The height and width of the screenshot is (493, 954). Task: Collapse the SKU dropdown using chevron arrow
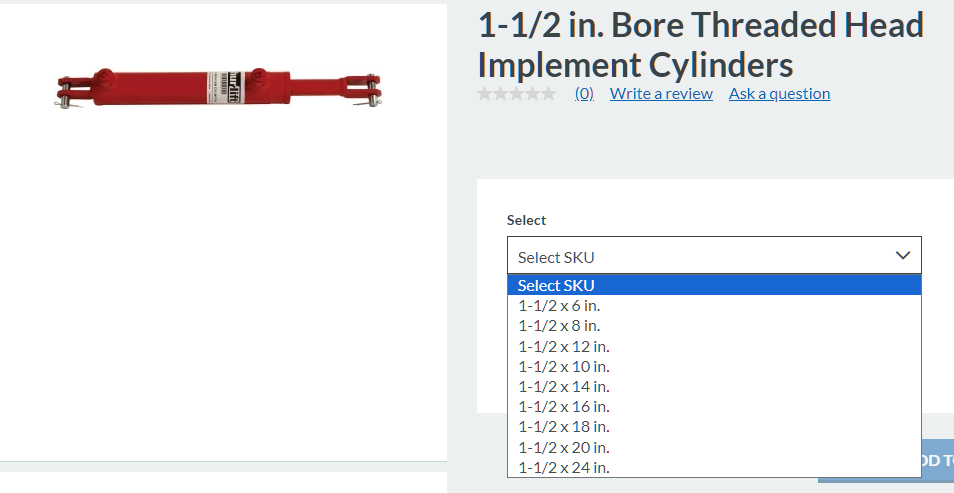903,256
